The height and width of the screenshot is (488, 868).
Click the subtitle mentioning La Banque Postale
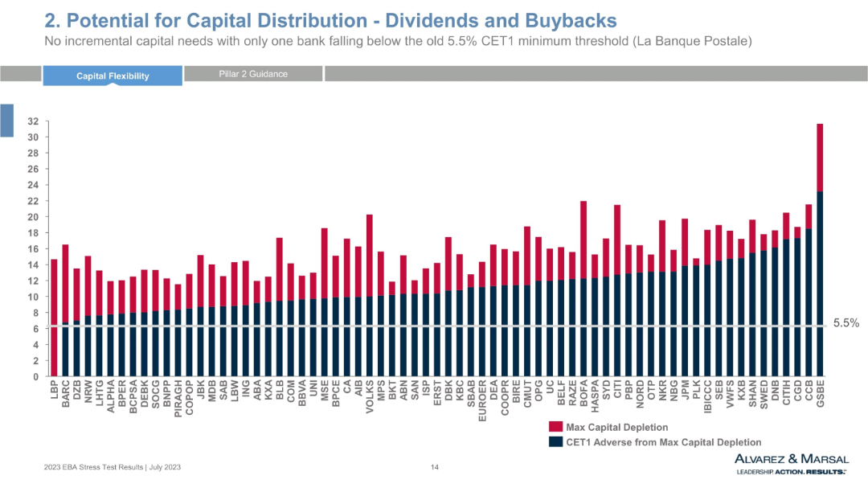398,41
